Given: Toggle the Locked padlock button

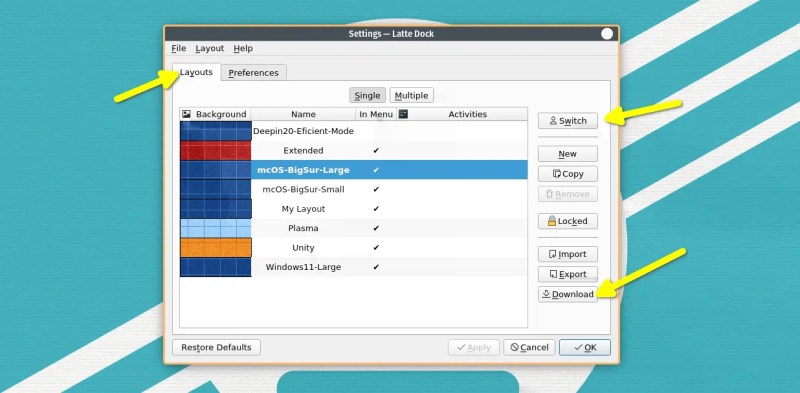Looking at the screenshot, I should coord(567,221).
